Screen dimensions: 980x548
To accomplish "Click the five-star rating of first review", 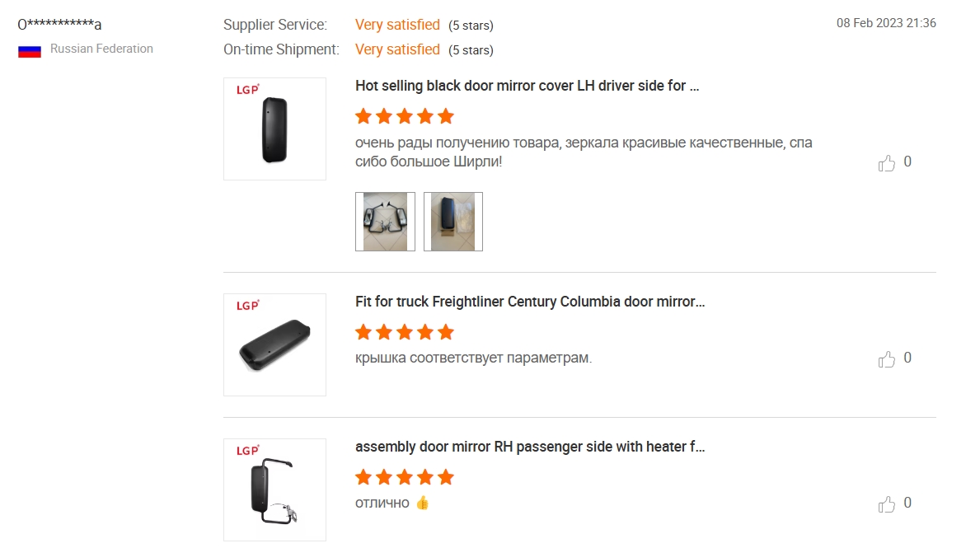I will [405, 116].
